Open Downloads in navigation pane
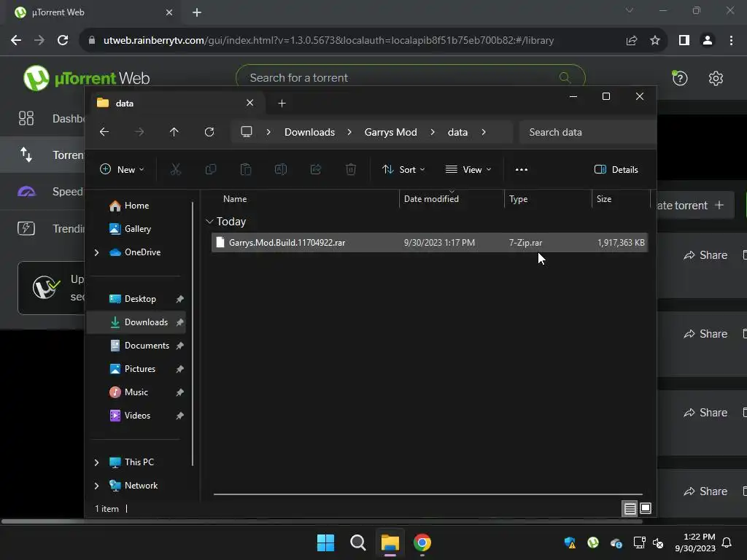This screenshot has height=560, width=747. click(136, 322)
